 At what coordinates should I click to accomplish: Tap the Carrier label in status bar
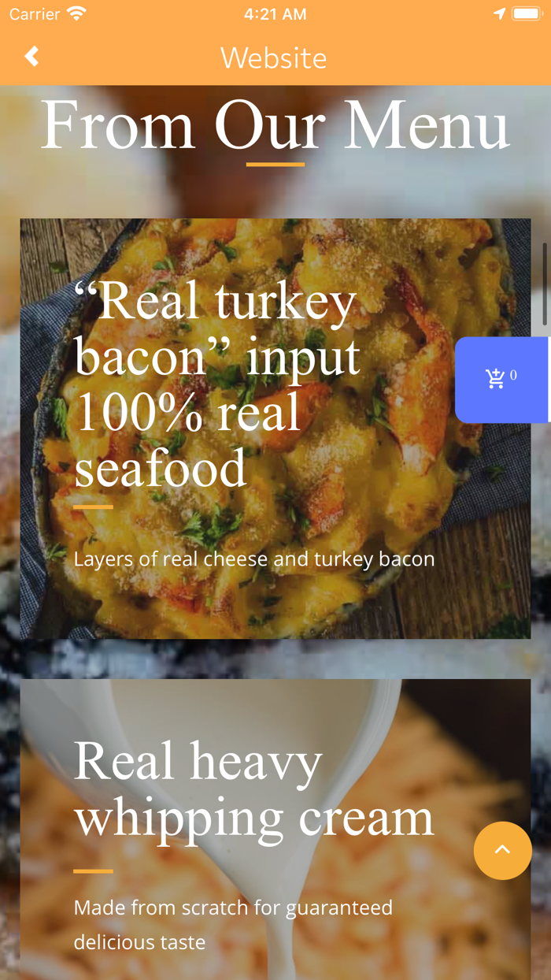(35, 14)
